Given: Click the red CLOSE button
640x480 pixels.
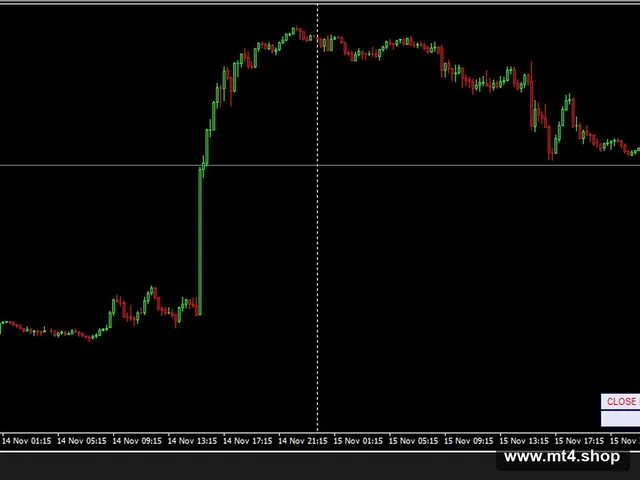Looking at the screenshot, I should (x=620, y=402).
